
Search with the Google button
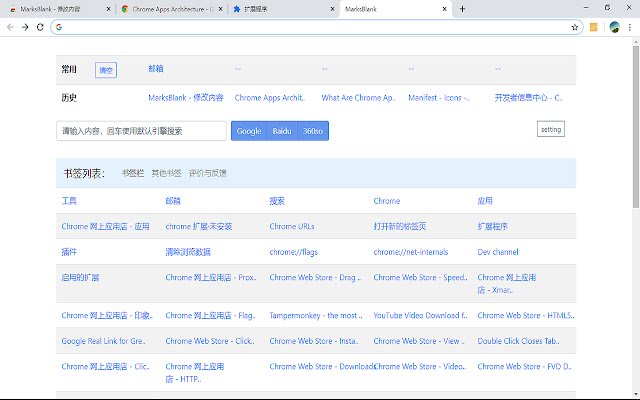(249, 131)
